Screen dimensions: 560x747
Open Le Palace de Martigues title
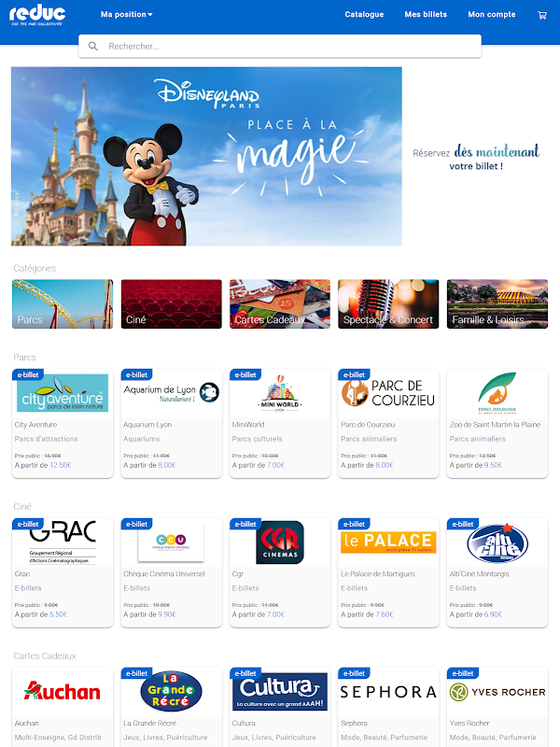[x=378, y=574]
